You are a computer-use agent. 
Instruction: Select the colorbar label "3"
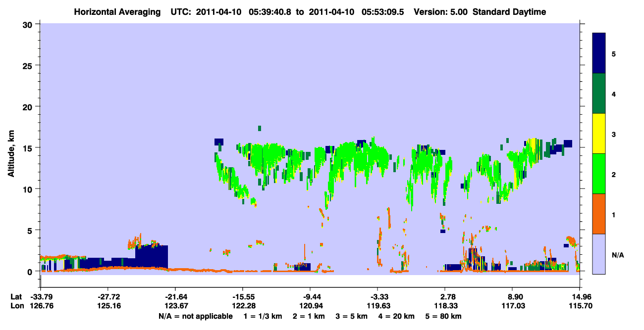(x=614, y=135)
